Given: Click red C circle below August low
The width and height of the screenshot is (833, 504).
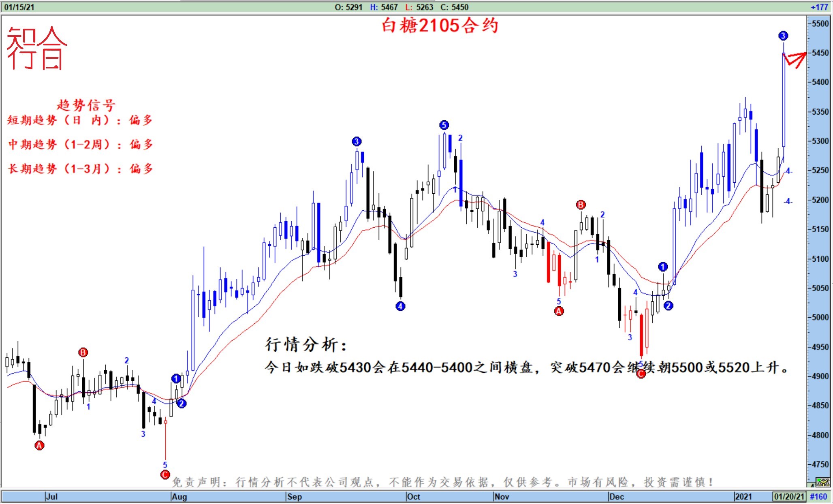Looking at the screenshot, I should click(165, 474).
